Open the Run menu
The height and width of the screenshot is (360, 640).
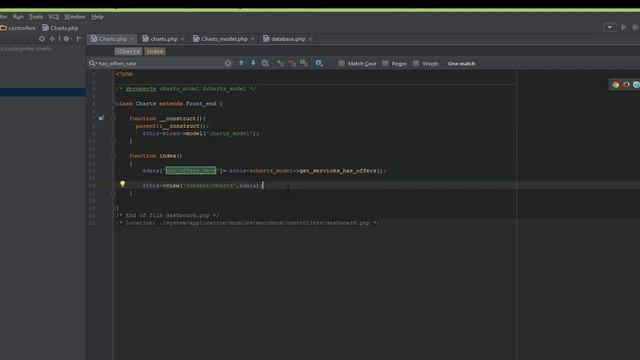18,17
